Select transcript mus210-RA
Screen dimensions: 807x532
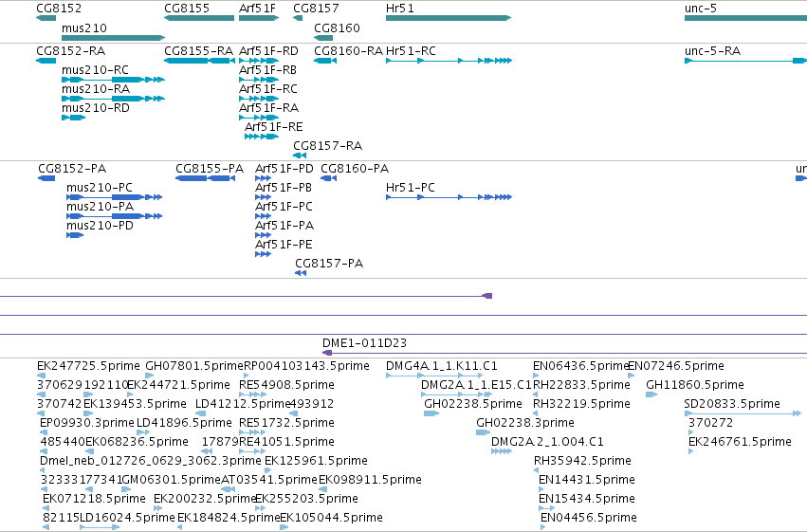coord(96,89)
